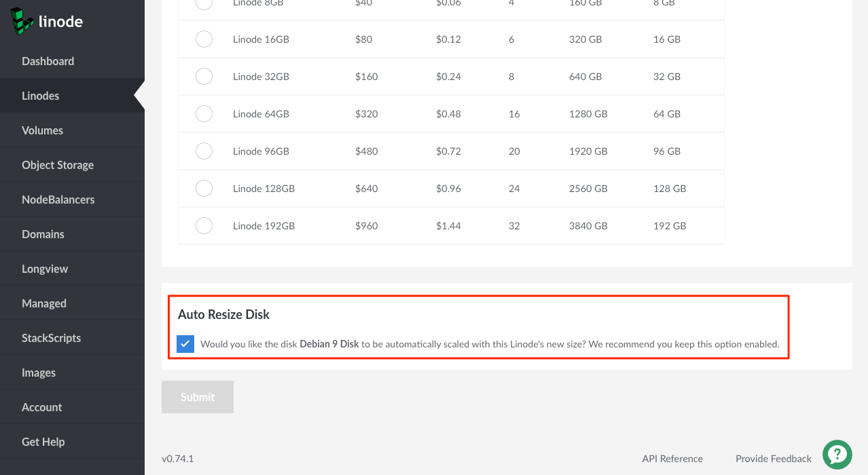868x475 pixels.
Task: Go to Volumes in the sidebar
Action: coord(42,130)
